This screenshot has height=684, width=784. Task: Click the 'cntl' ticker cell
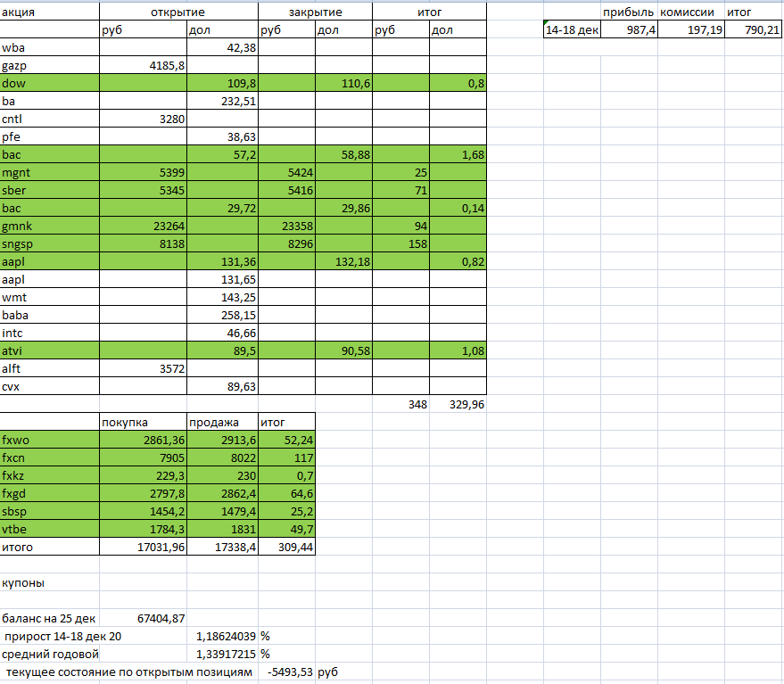pos(49,119)
